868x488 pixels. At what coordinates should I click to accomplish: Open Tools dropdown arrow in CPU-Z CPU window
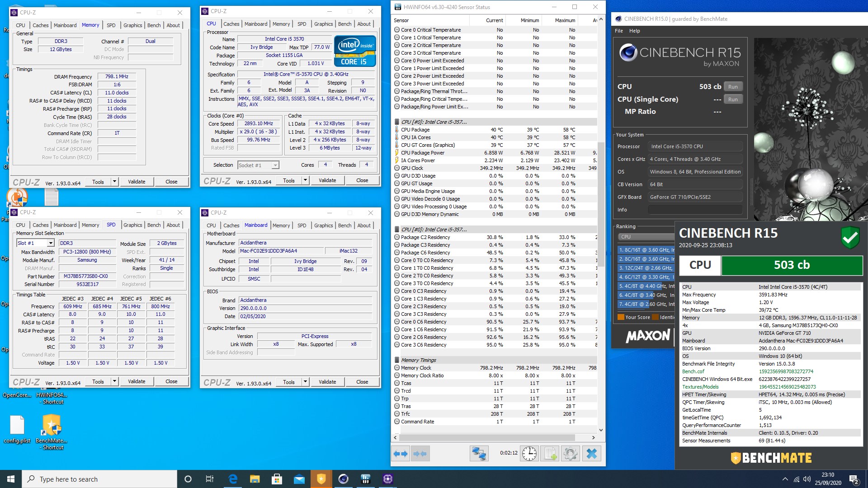(305, 180)
